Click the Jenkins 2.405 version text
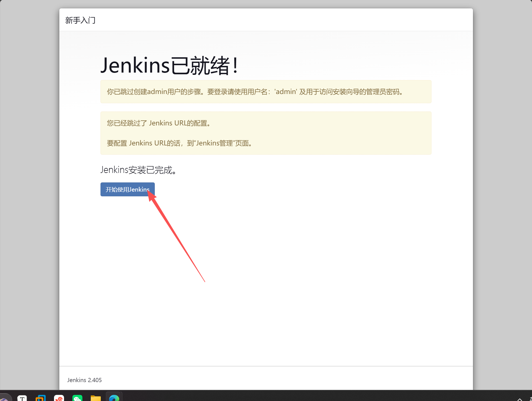This screenshot has height=401, width=532. click(x=85, y=380)
